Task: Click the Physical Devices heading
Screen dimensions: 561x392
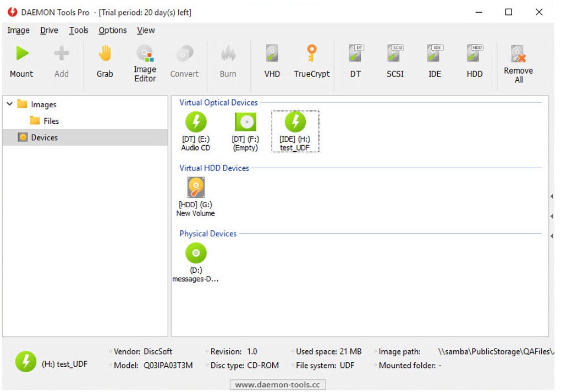Action: 208,234
